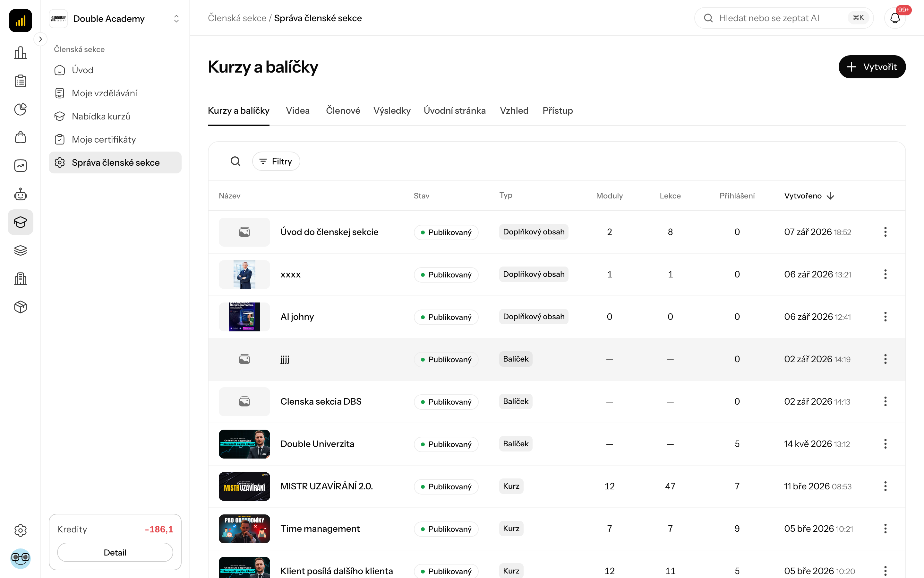
Task: Open the Time management course thumbnail
Action: 244,529
